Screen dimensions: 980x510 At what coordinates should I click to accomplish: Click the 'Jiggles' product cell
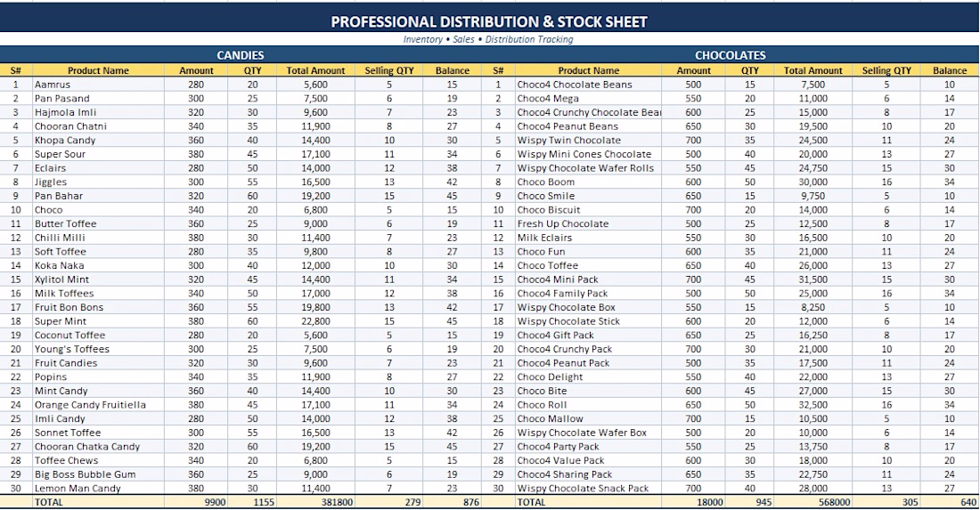(x=98, y=182)
